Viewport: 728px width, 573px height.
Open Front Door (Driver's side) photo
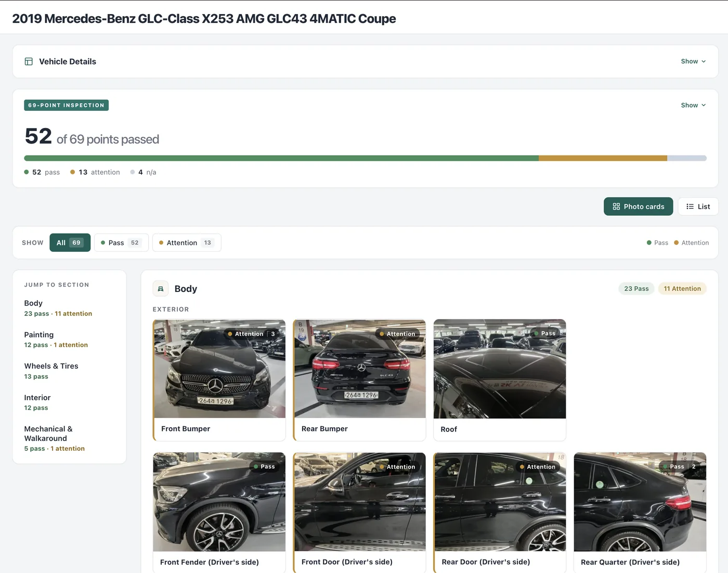359,513
